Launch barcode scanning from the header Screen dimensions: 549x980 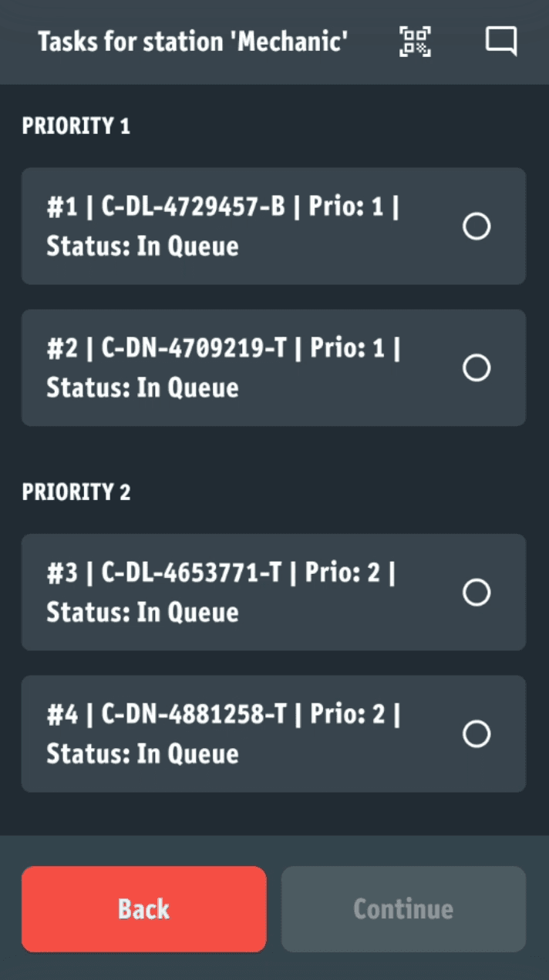414,42
